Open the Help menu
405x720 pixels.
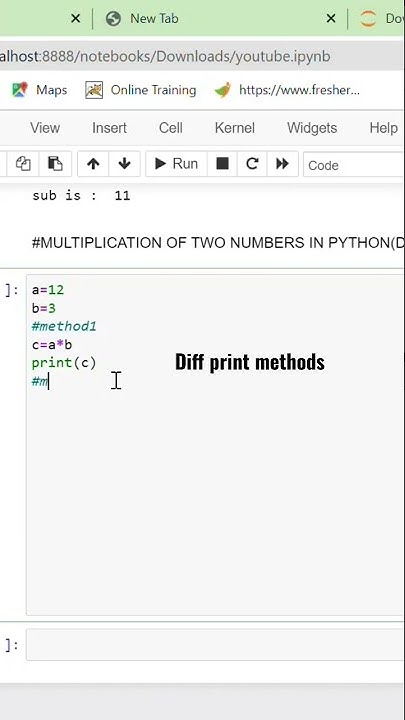pyautogui.click(x=383, y=128)
